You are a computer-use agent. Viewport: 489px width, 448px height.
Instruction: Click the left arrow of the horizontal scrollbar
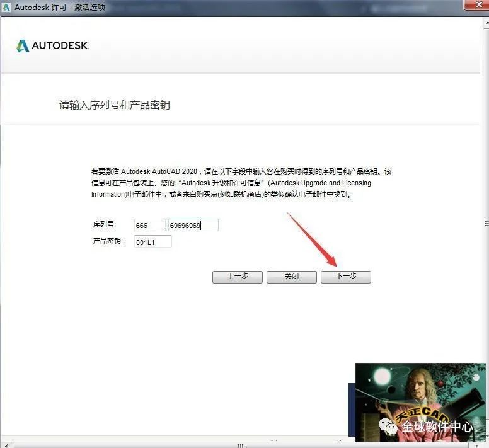point(6,445)
